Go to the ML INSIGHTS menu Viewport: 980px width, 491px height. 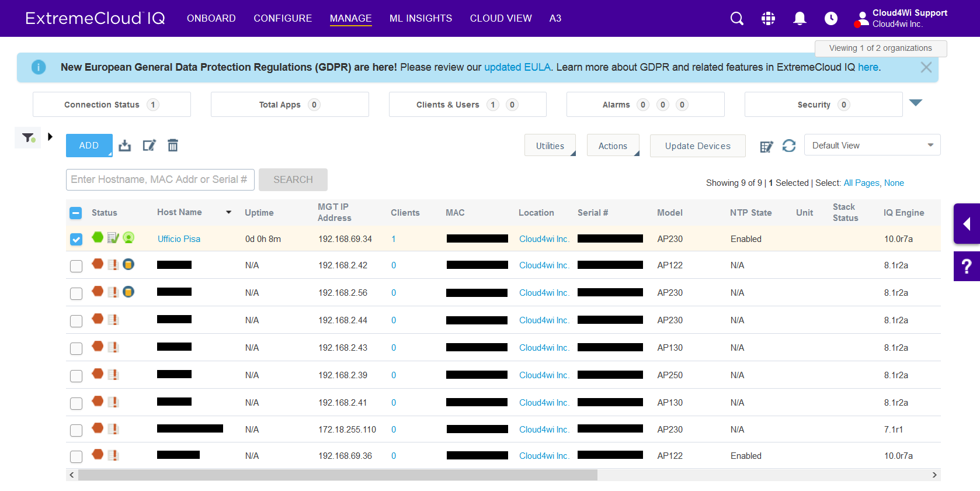click(x=421, y=18)
